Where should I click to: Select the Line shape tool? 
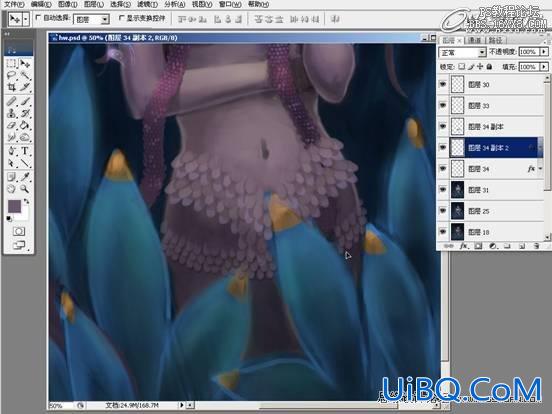(25, 163)
